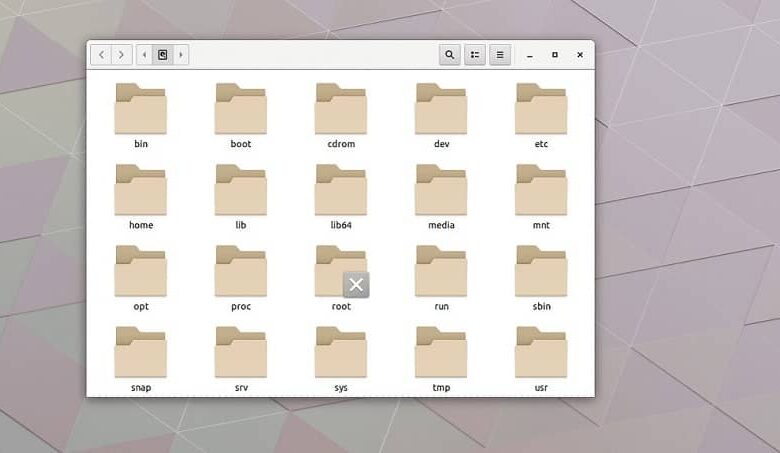The image size is (780, 453).
Task: Toggle list view with the view icon
Action: (475, 55)
